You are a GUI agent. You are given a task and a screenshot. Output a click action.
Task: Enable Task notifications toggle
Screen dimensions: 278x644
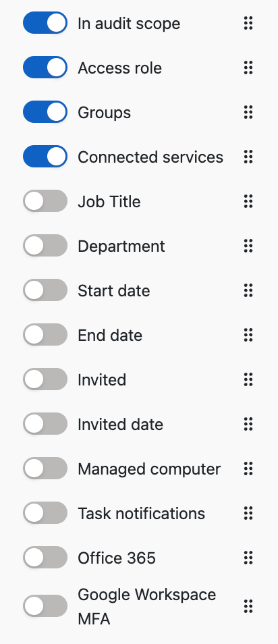coord(45,513)
